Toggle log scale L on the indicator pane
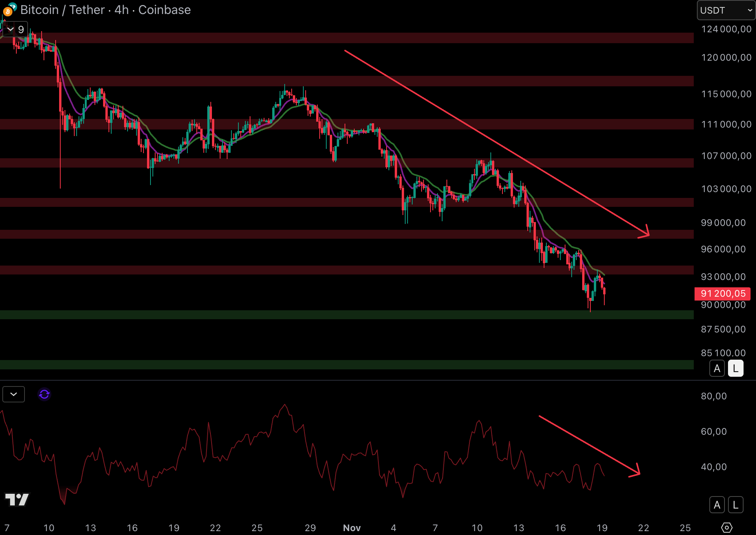 [735, 505]
